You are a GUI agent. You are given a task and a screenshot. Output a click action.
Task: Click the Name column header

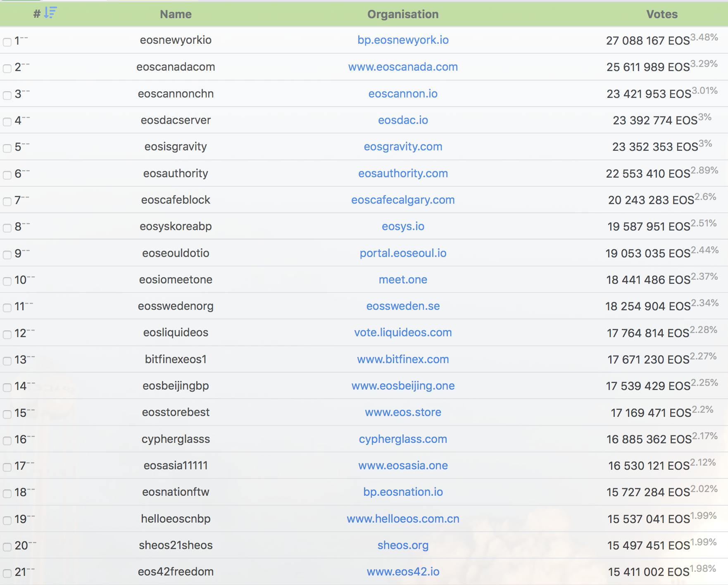pos(176,14)
